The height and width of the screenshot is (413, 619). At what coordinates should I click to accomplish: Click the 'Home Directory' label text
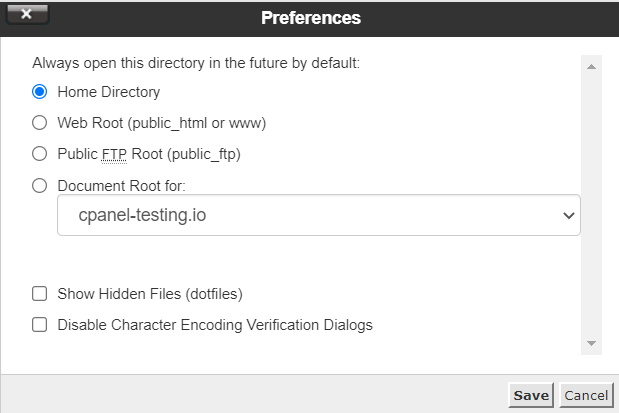point(109,92)
